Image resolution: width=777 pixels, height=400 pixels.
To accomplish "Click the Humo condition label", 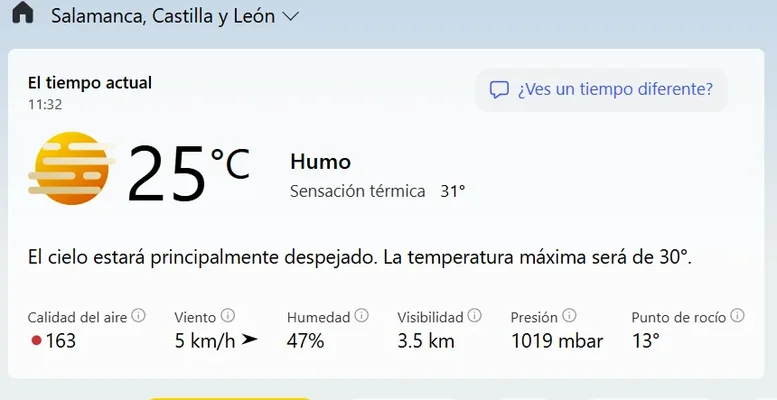I will [320, 162].
